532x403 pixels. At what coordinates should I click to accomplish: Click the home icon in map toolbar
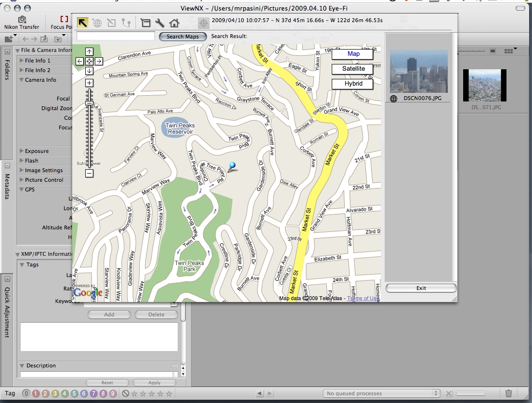(174, 23)
